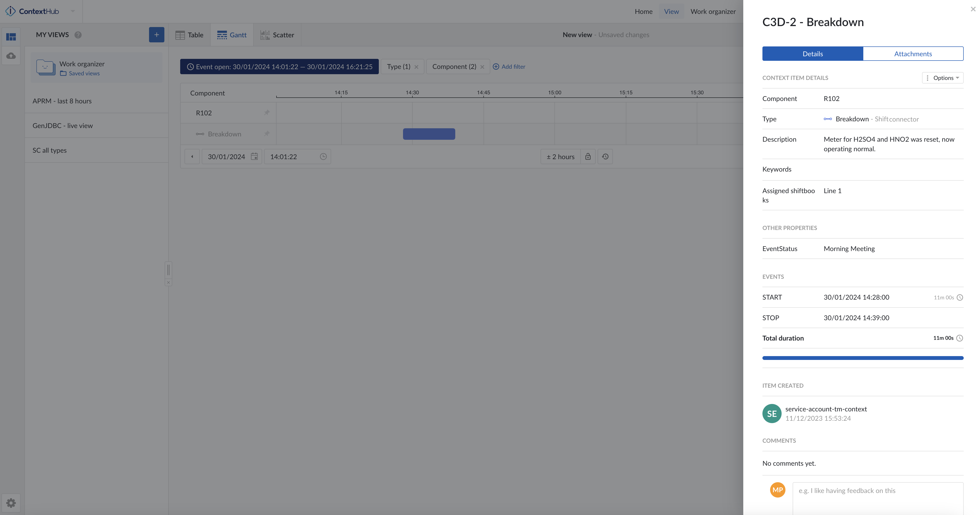The height and width of the screenshot is (515, 980).
Task: Open settings gear in bottom left
Action: 11,503
